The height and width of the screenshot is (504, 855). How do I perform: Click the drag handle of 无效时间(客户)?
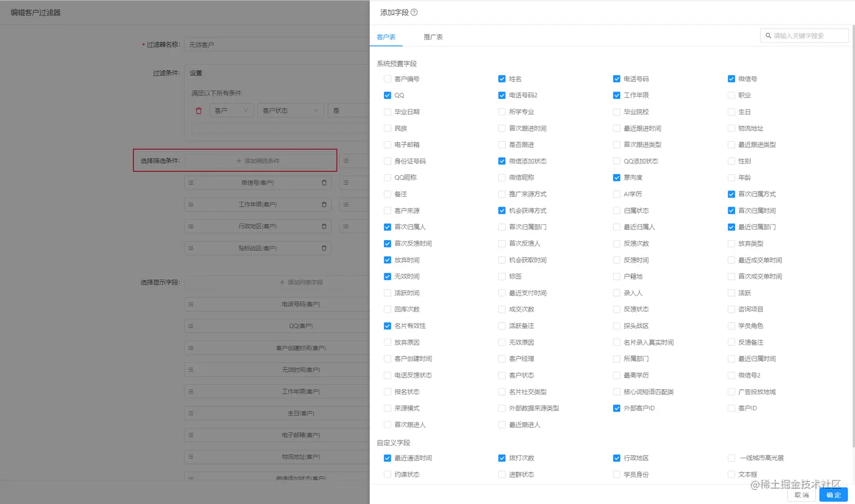tap(191, 370)
